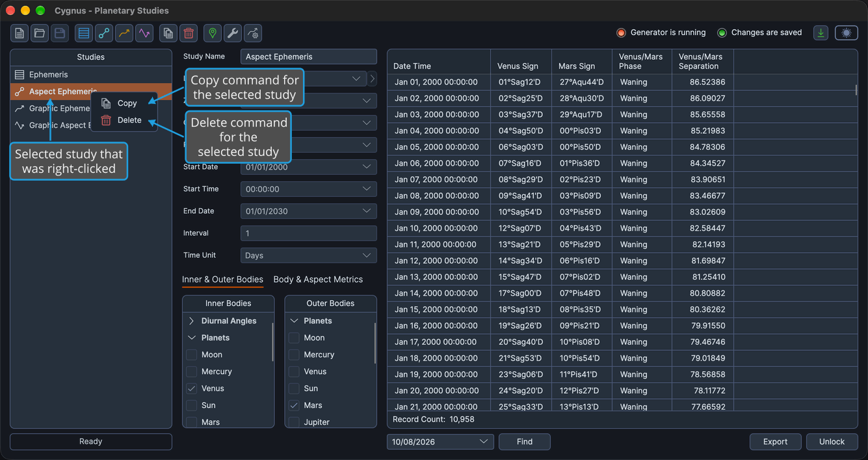Click the Ready status bar
Screen dimensions: 868x460
pyautogui.click(x=91, y=442)
